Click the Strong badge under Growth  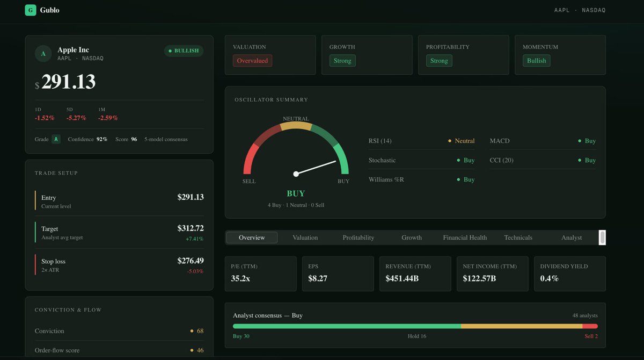[342, 61]
